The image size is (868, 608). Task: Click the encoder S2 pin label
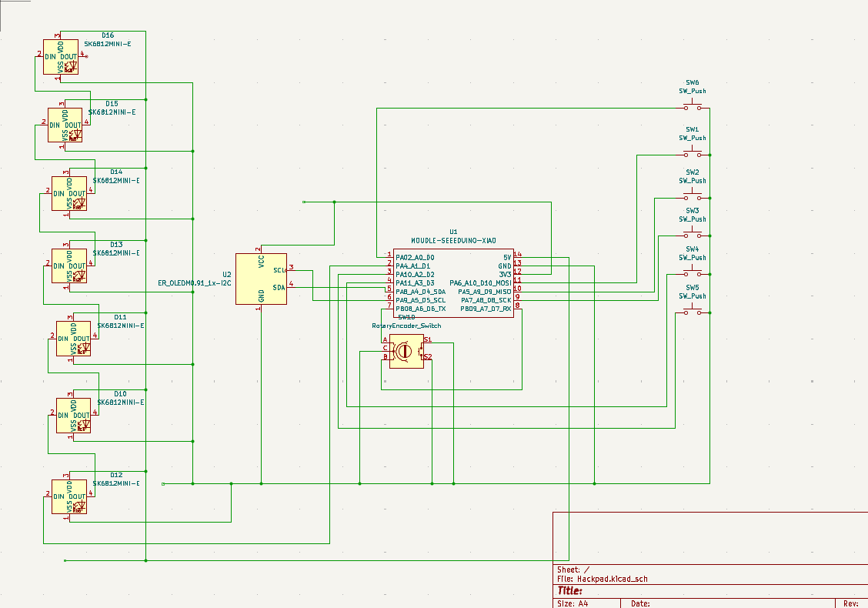point(427,356)
